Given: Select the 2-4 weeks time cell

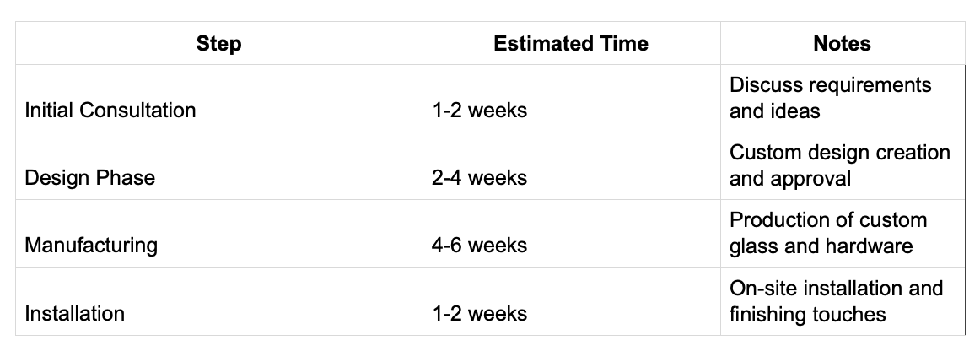Looking at the screenshot, I should point(479,178).
